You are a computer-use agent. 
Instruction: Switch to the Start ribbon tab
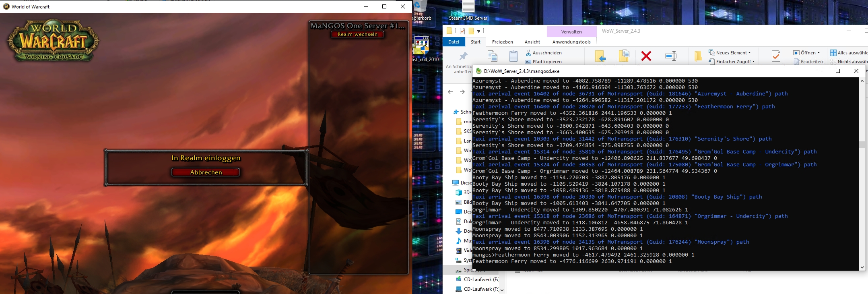pos(476,42)
